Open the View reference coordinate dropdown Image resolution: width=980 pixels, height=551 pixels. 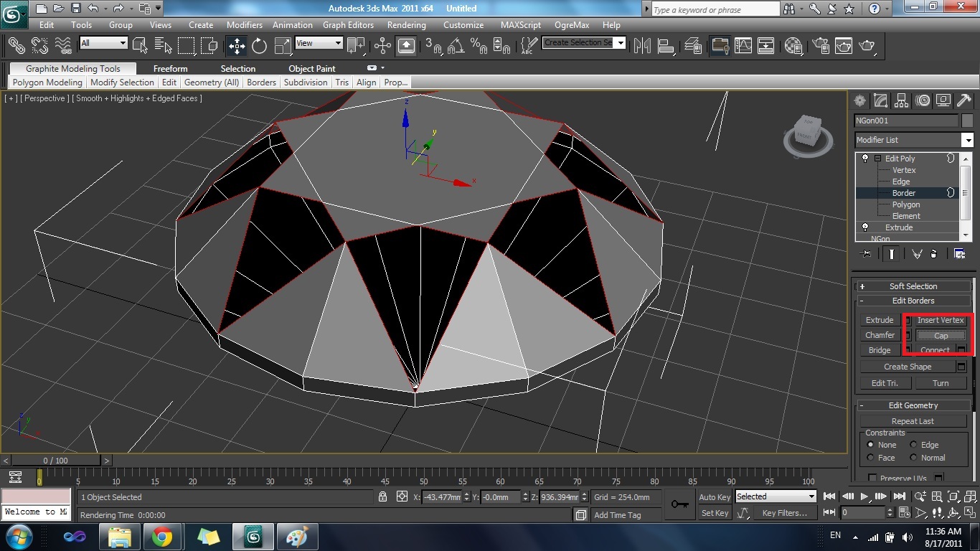pos(319,43)
